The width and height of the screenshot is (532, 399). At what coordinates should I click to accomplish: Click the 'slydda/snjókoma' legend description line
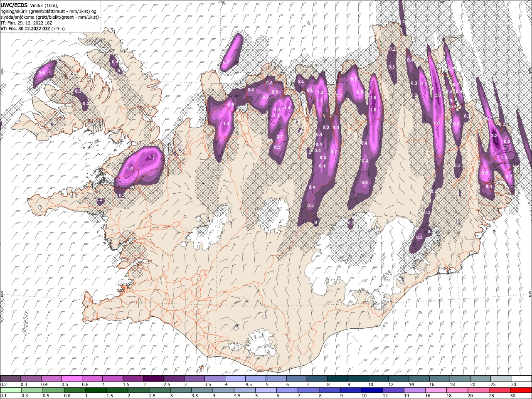(x=49, y=17)
